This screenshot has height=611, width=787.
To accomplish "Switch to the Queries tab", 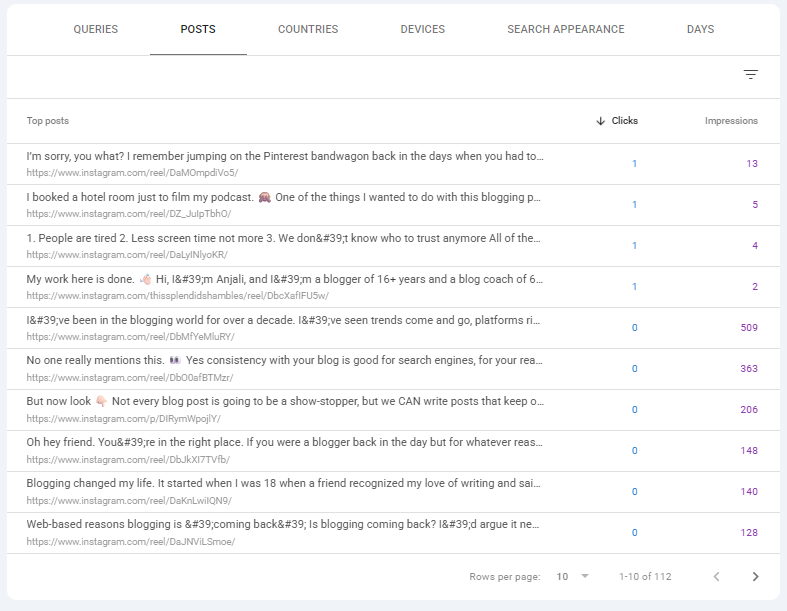I will coord(95,29).
